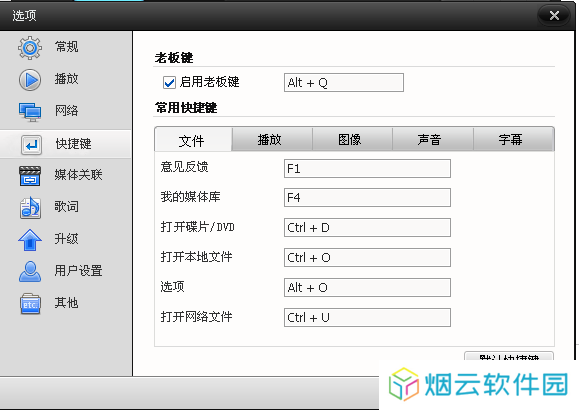Click the 常用快捷键 section heading
The height and width of the screenshot is (410, 579).
[186, 108]
